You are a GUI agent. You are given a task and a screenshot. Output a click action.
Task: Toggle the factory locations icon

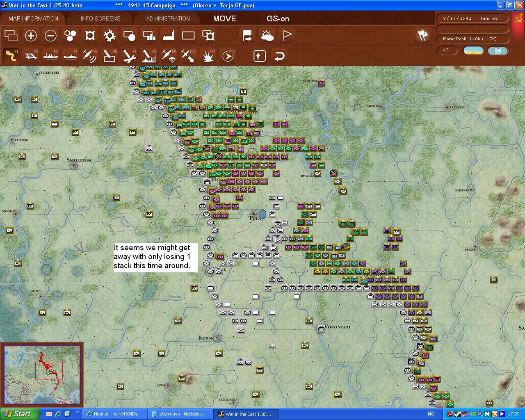point(169,36)
